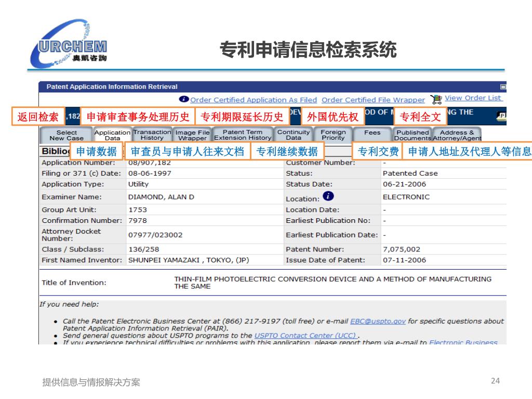This screenshot has height=399, width=532.
Task: Click the Issue Date of Patent label
Action: (325, 260)
